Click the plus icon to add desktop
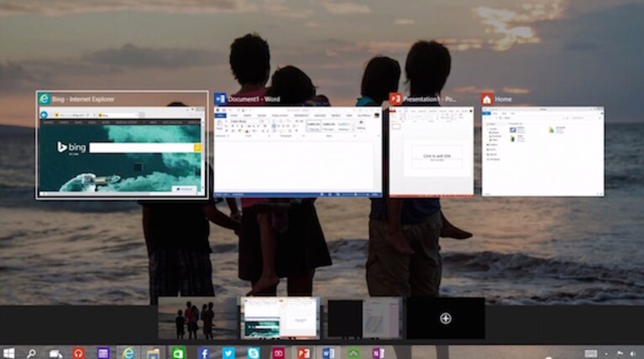Image resolution: width=644 pixels, height=359 pixels. click(446, 319)
